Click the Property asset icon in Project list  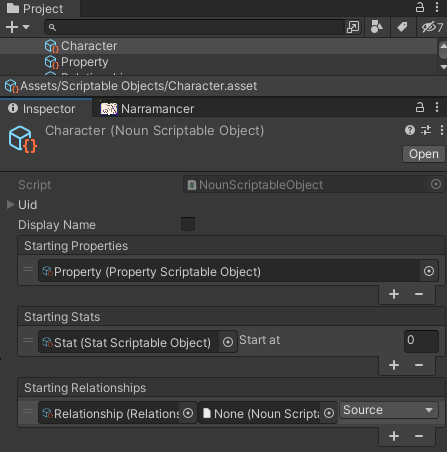pos(52,62)
